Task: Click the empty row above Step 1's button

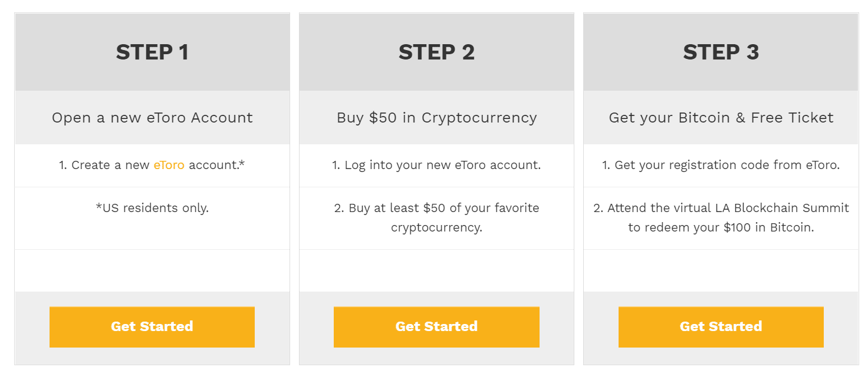Action: point(152,270)
